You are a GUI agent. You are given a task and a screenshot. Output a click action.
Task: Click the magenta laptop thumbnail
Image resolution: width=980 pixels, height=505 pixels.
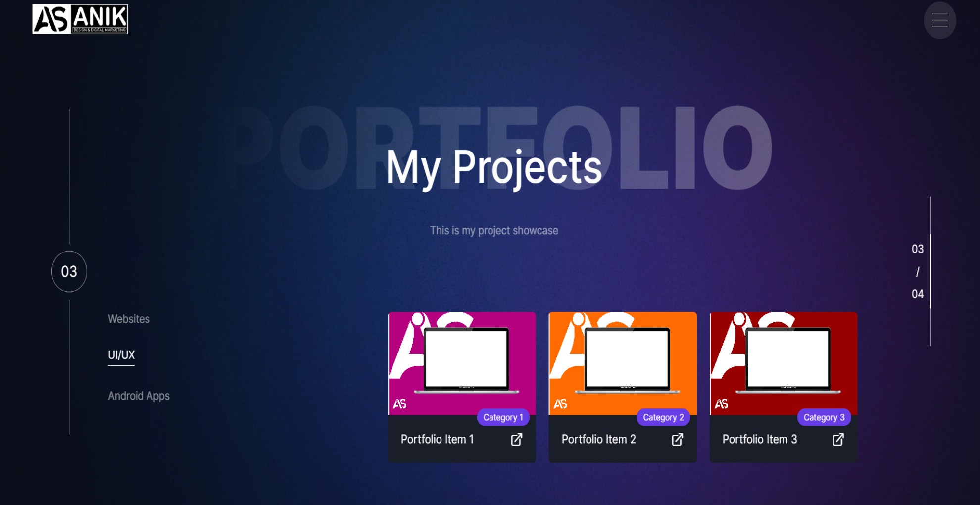coord(462,363)
